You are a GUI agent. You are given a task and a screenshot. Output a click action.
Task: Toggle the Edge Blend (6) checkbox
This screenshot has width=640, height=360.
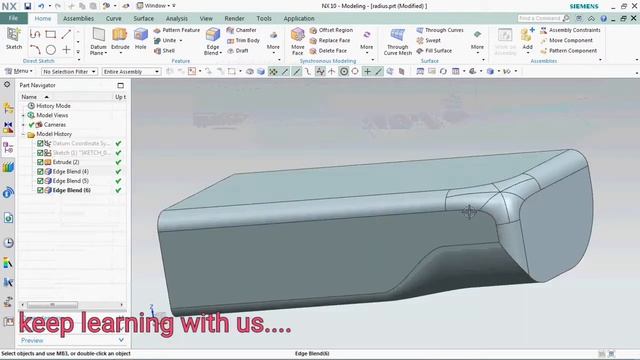pos(40,190)
